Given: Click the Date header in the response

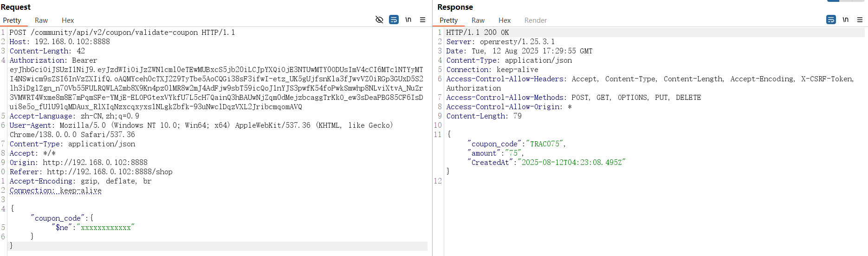Looking at the screenshot, I should point(519,51).
